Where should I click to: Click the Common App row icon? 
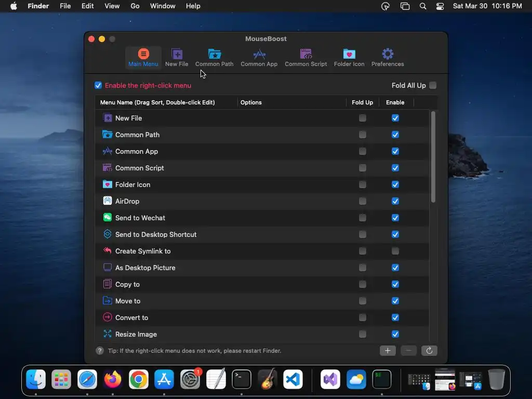(x=107, y=151)
